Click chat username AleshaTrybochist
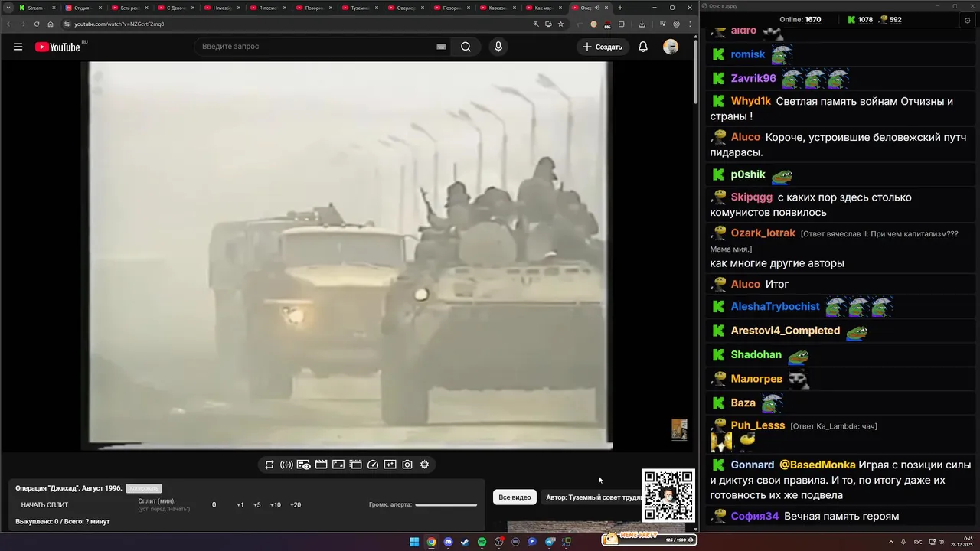Viewport: 980px width, 551px height. (776, 306)
